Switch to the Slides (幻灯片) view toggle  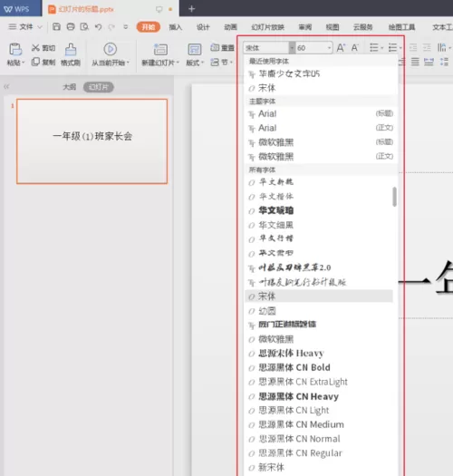pyautogui.click(x=99, y=87)
